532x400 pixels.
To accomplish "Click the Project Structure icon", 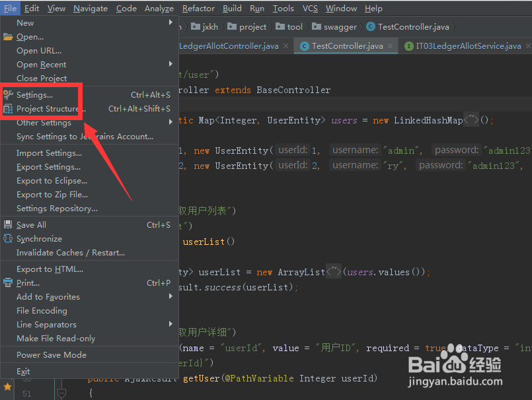I will point(8,109).
